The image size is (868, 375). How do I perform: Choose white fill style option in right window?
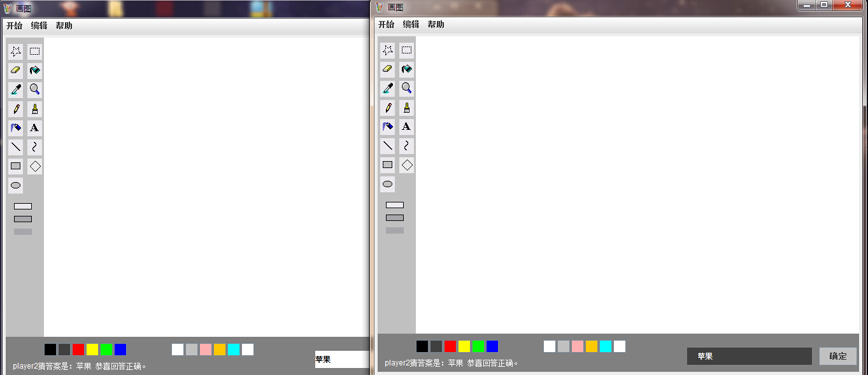395,205
